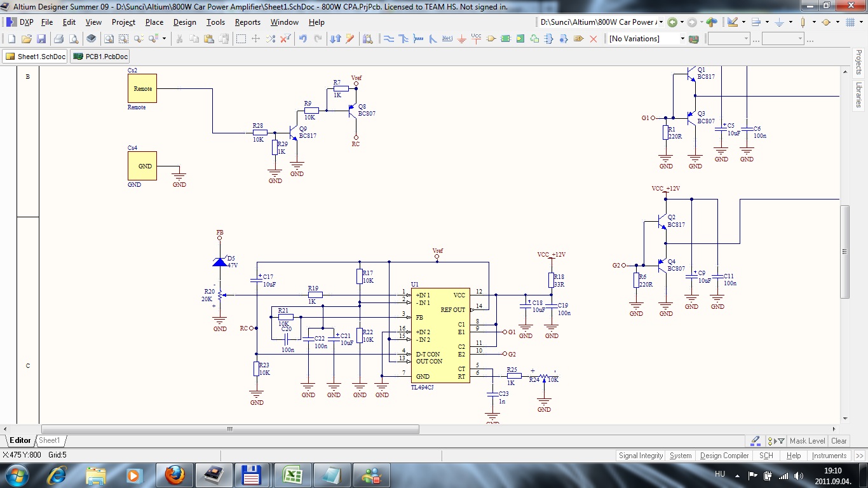868x488 pixels.
Task: Show the Projects side panel
Action: coord(858,62)
